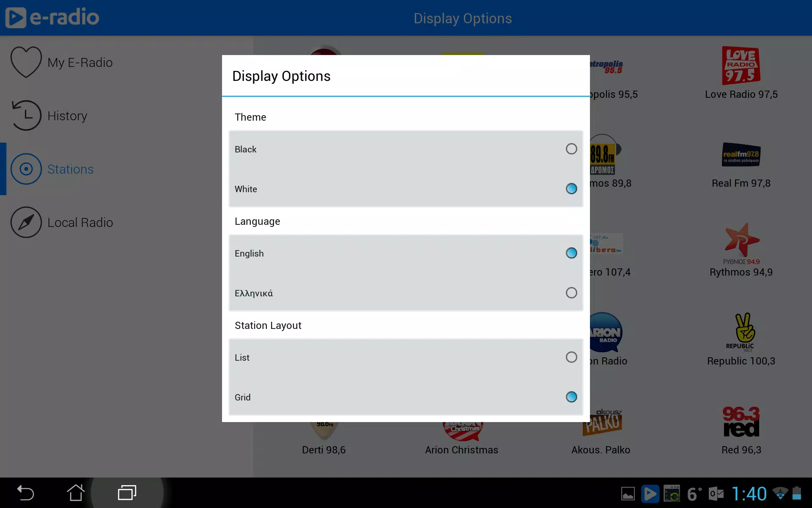
Task: Select List station layout
Action: coord(571,357)
